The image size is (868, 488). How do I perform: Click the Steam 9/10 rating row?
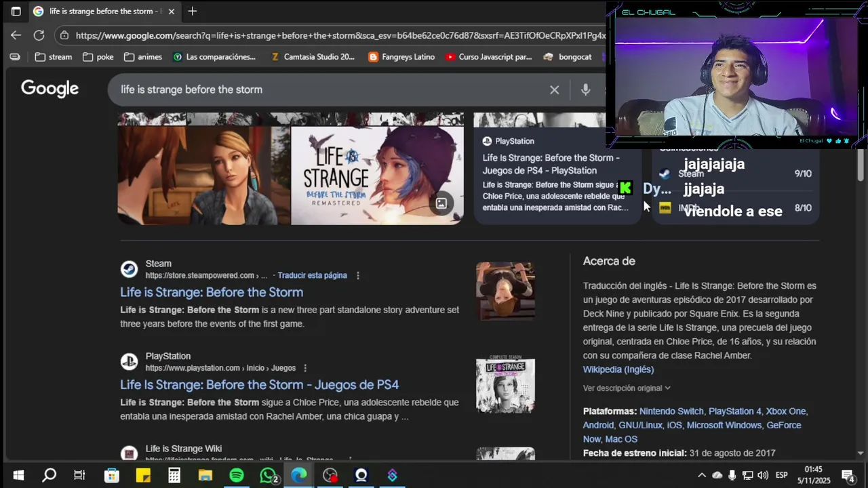pos(735,174)
